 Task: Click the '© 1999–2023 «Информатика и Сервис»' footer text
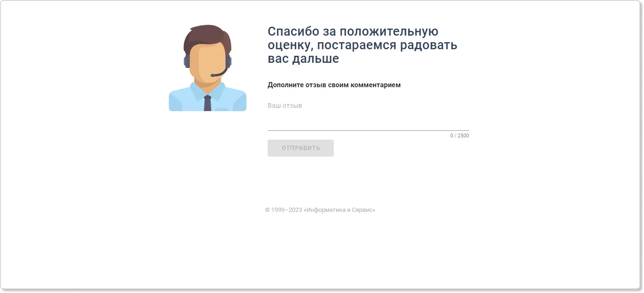(x=320, y=210)
